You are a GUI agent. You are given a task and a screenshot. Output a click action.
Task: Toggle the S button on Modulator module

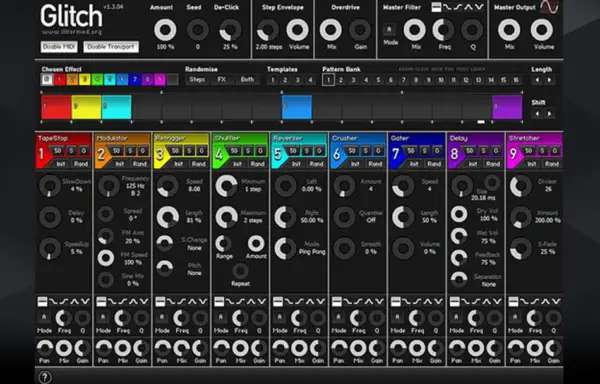pyautogui.click(x=130, y=151)
